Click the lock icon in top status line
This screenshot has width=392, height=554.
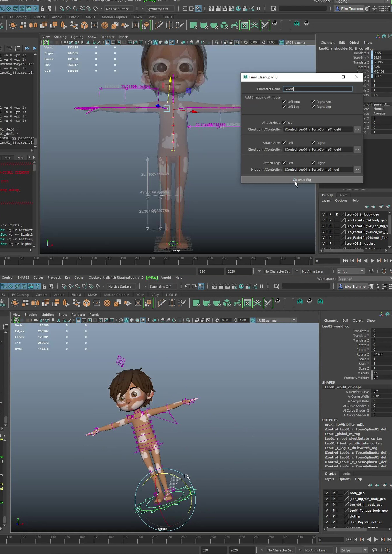point(42,9)
